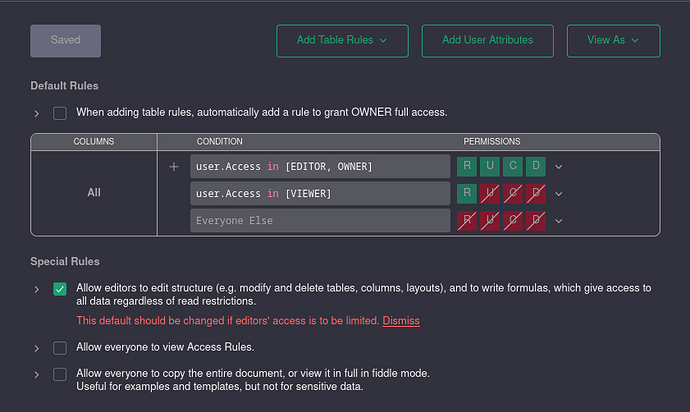Toggle Update permission in the EDITOR, OWNER rule
Screen dimensions: 690x412
coord(490,166)
